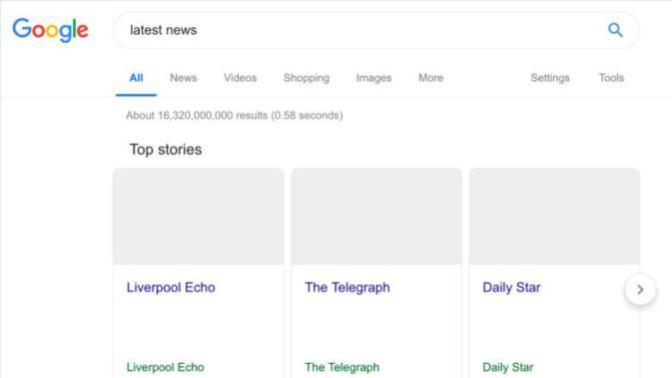Click the Tools button
Screen dimensions: 672x378
point(611,78)
